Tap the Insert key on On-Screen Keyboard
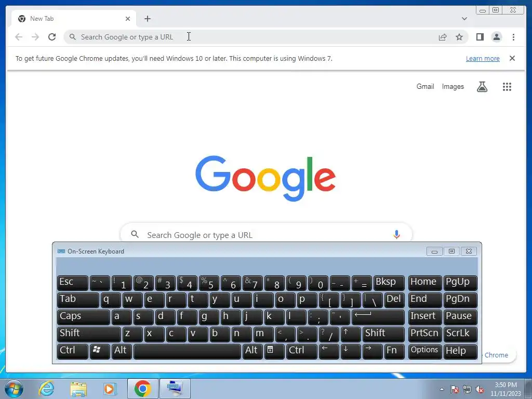 425,317
